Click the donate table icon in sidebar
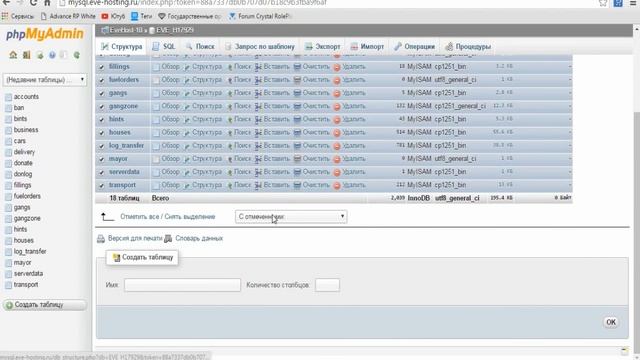 (x=8, y=163)
